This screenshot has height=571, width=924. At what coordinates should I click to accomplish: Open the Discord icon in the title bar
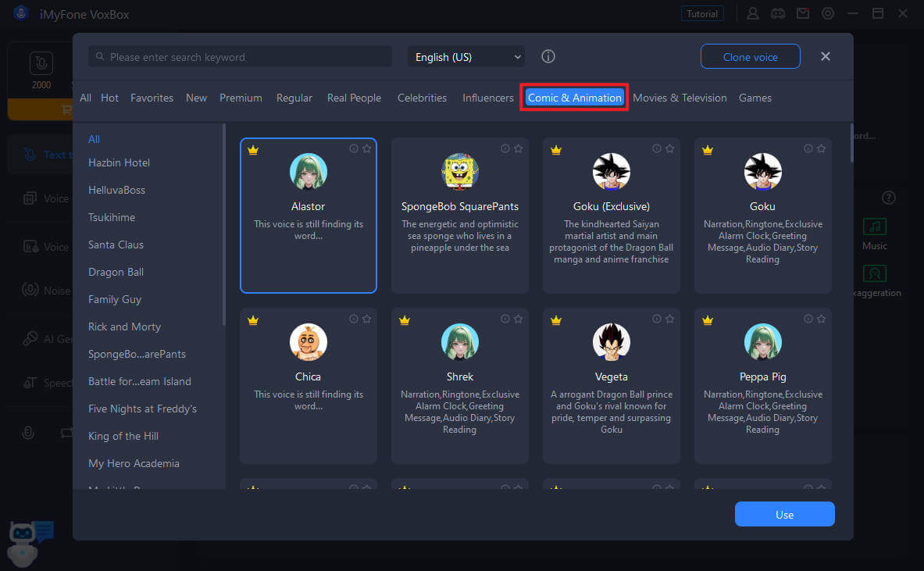click(778, 13)
